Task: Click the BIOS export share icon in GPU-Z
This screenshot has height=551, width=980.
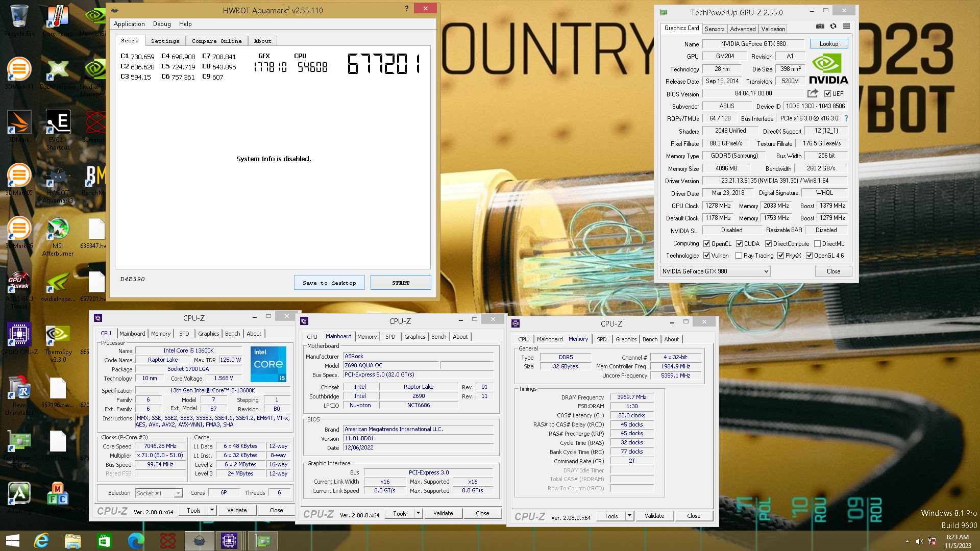Action: (x=813, y=93)
